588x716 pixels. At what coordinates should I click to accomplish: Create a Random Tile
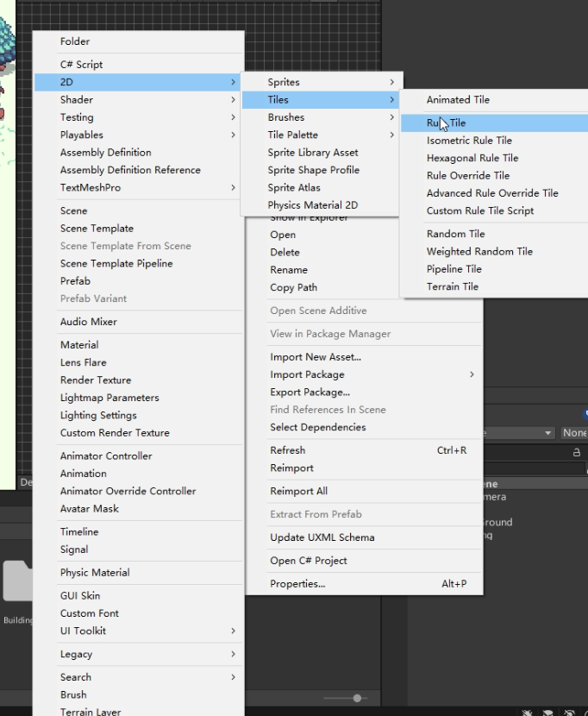click(x=494, y=234)
